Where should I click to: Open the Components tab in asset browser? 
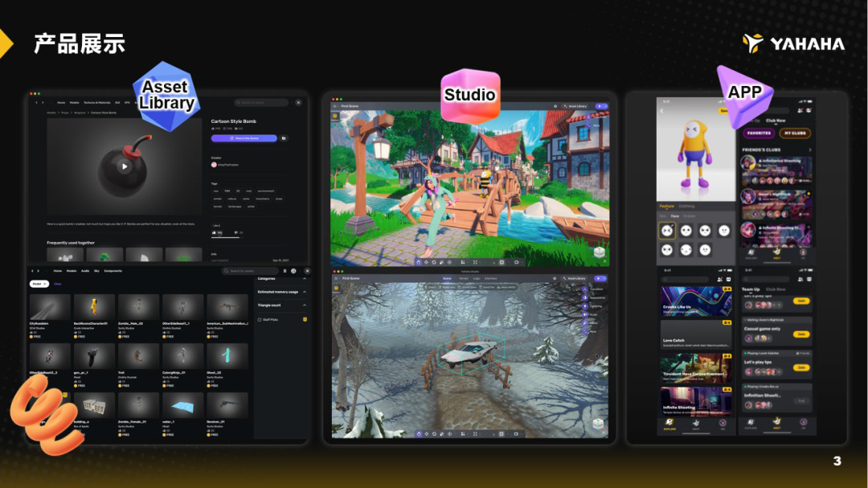click(113, 271)
